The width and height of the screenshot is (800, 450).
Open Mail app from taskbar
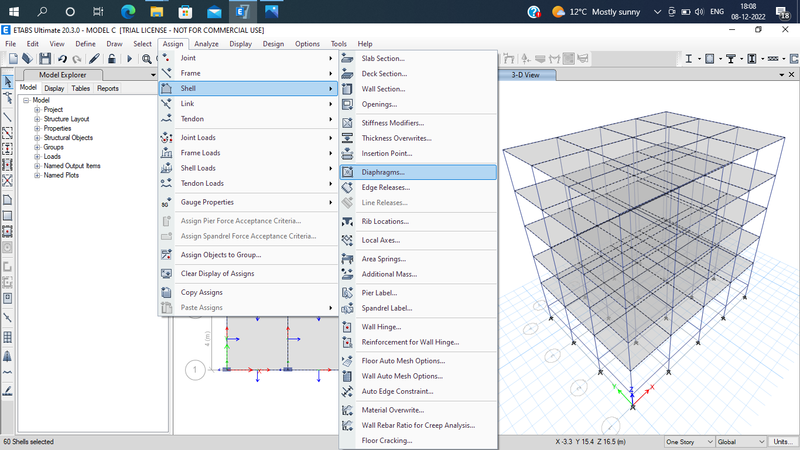(214, 11)
